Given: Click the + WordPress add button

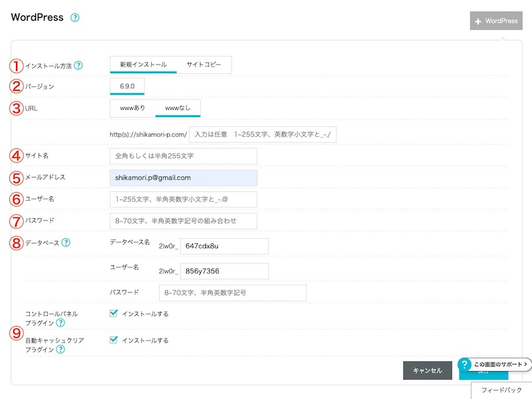Looking at the screenshot, I should [497, 21].
